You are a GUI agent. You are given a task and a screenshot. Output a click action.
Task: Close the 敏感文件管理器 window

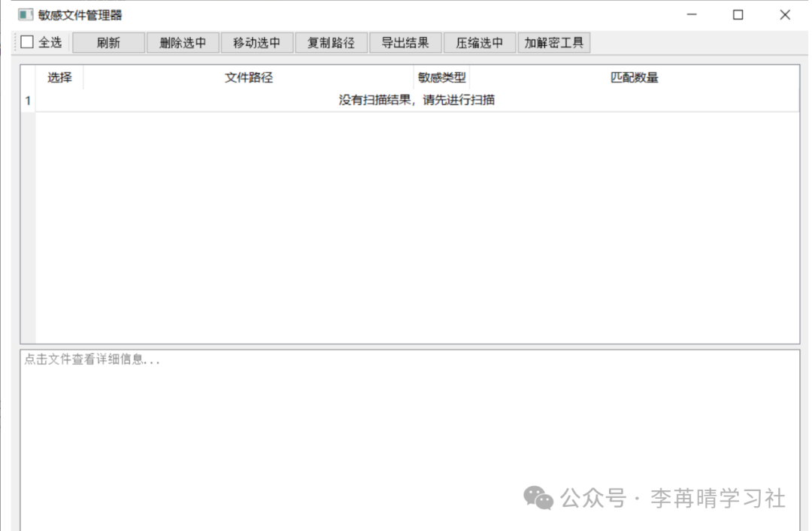pyautogui.click(x=784, y=15)
